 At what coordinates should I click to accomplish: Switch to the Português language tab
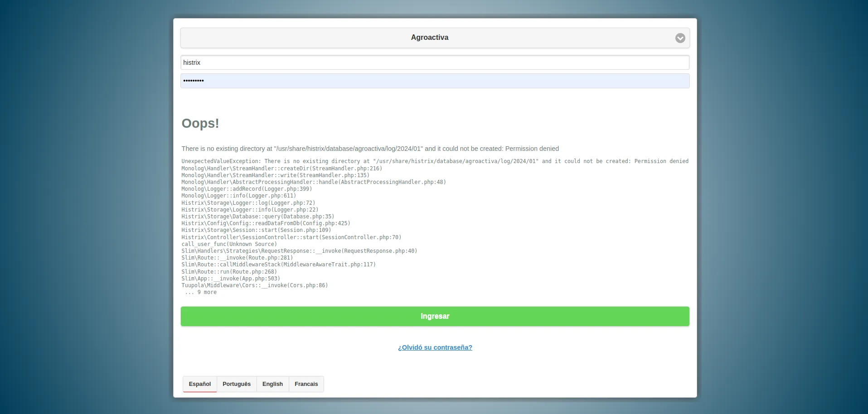point(236,384)
